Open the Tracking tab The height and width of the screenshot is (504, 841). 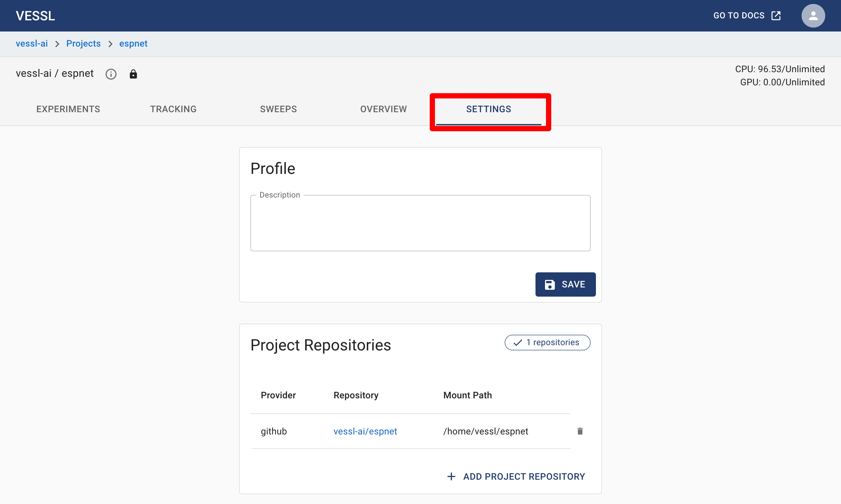pyautogui.click(x=173, y=109)
